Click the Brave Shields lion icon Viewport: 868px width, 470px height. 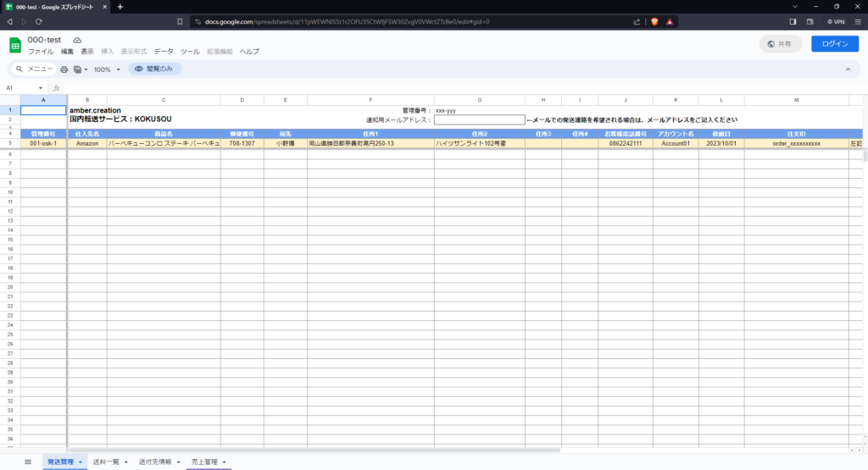click(654, 21)
